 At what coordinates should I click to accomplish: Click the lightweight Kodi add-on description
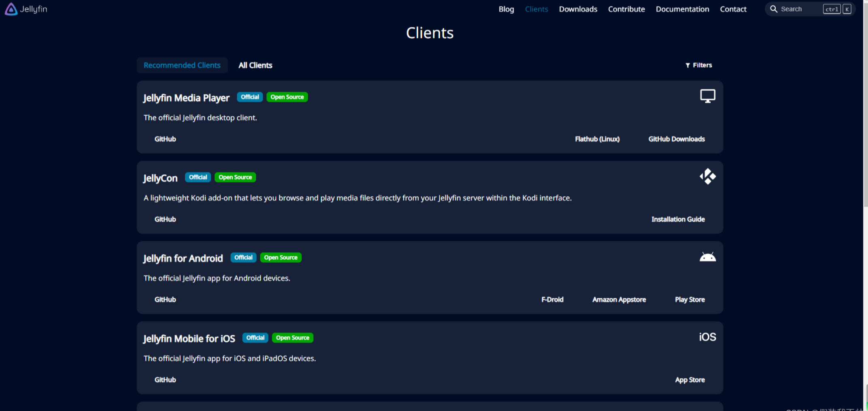pos(357,198)
